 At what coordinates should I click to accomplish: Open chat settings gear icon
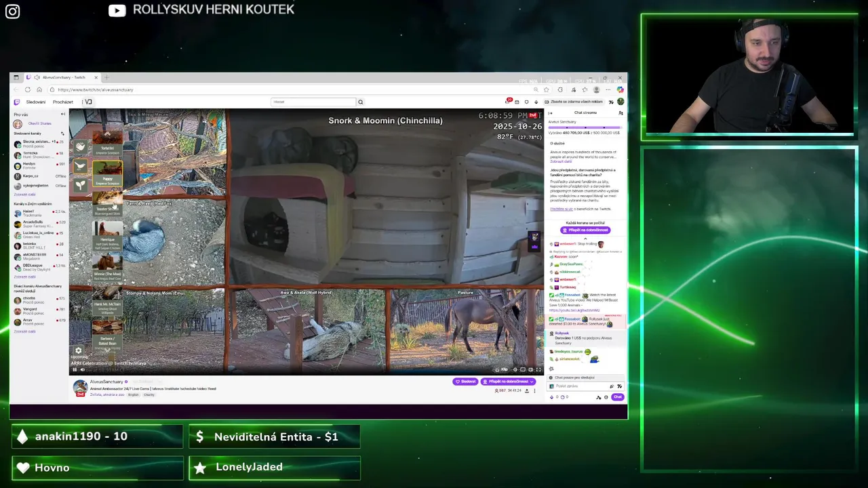[606, 397]
